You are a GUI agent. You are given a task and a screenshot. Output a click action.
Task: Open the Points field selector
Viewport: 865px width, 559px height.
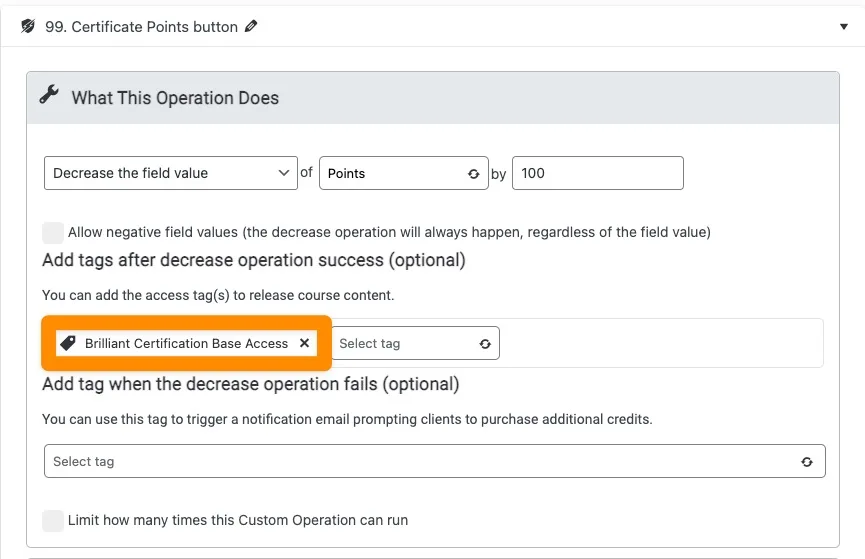(395, 173)
